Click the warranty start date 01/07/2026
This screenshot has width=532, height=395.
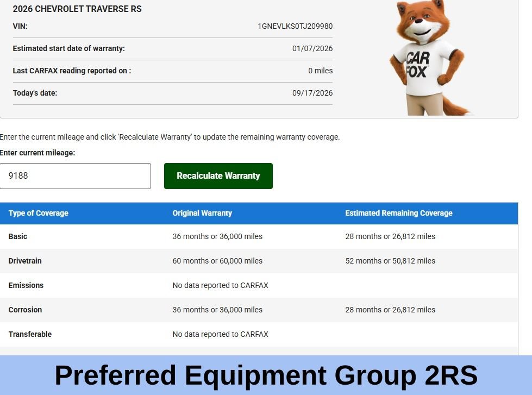(x=312, y=48)
